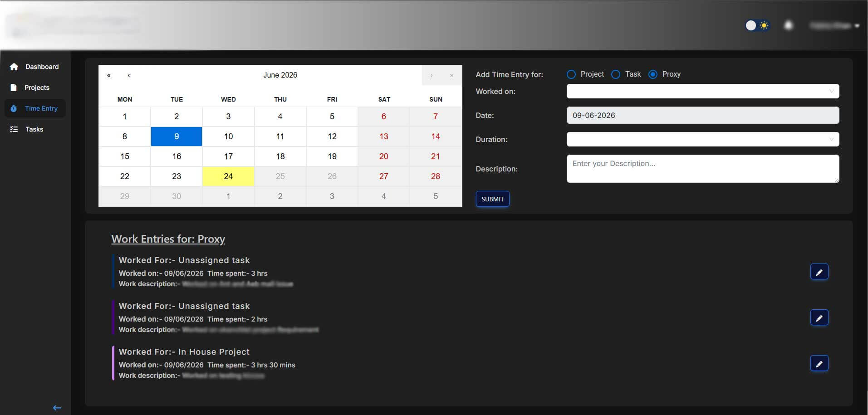Click the Tasks list icon in sidebar
This screenshot has width=868, height=415.
[14, 129]
